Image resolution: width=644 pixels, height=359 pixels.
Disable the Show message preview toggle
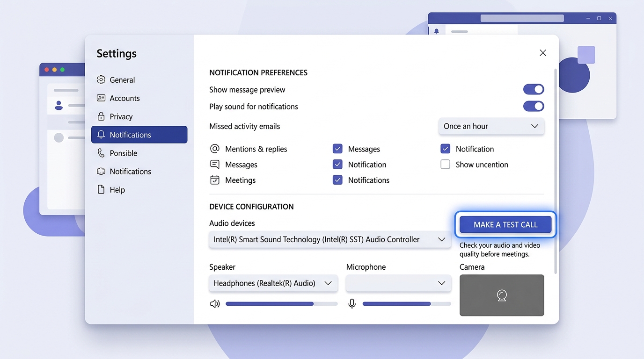[534, 89]
